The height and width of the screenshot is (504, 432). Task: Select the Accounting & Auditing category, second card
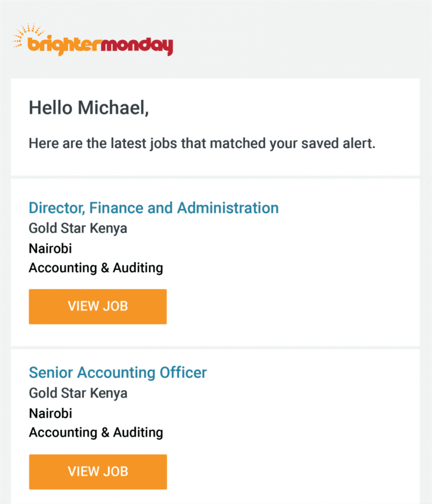(95, 432)
